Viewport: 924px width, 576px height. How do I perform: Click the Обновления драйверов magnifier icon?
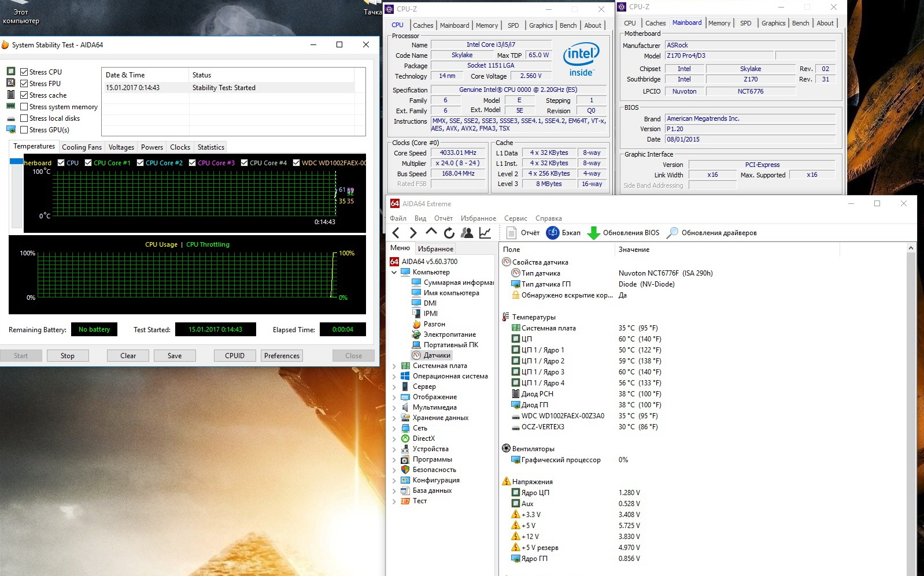672,233
